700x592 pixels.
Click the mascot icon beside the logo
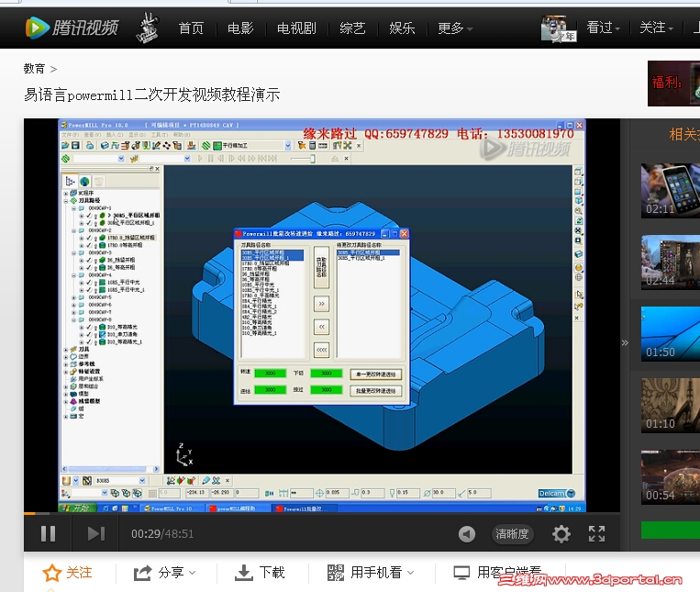click(148, 28)
